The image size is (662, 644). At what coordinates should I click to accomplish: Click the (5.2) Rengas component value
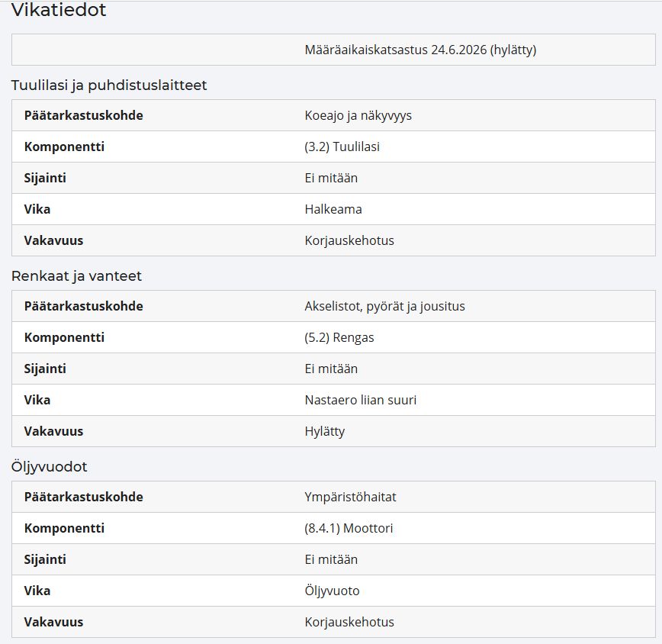click(339, 337)
